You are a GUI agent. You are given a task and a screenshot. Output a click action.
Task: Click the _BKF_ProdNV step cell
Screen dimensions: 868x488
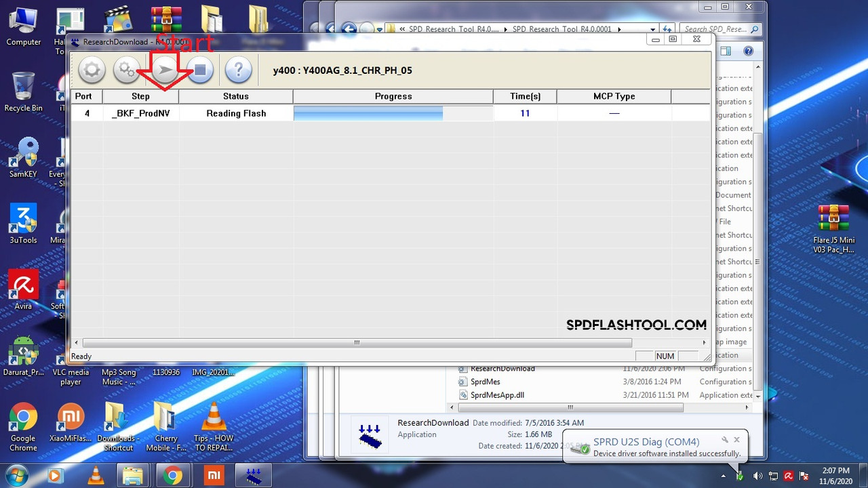point(140,113)
